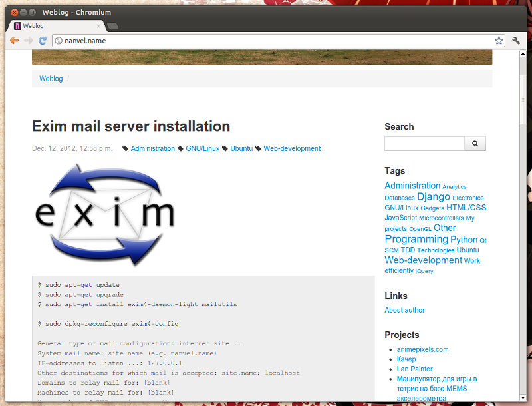Select SCM in the Tags cloud
The width and height of the screenshot is (532, 406).
pyautogui.click(x=392, y=250)
